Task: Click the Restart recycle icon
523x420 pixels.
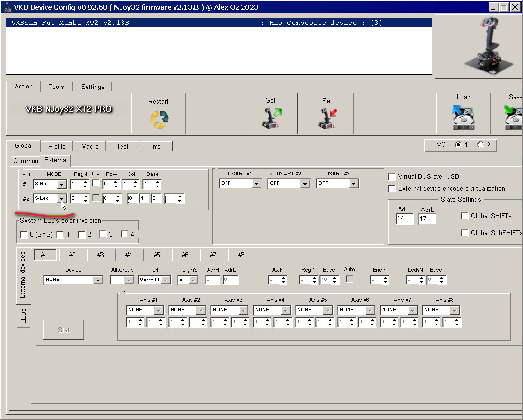Action: tap(158, 120)
